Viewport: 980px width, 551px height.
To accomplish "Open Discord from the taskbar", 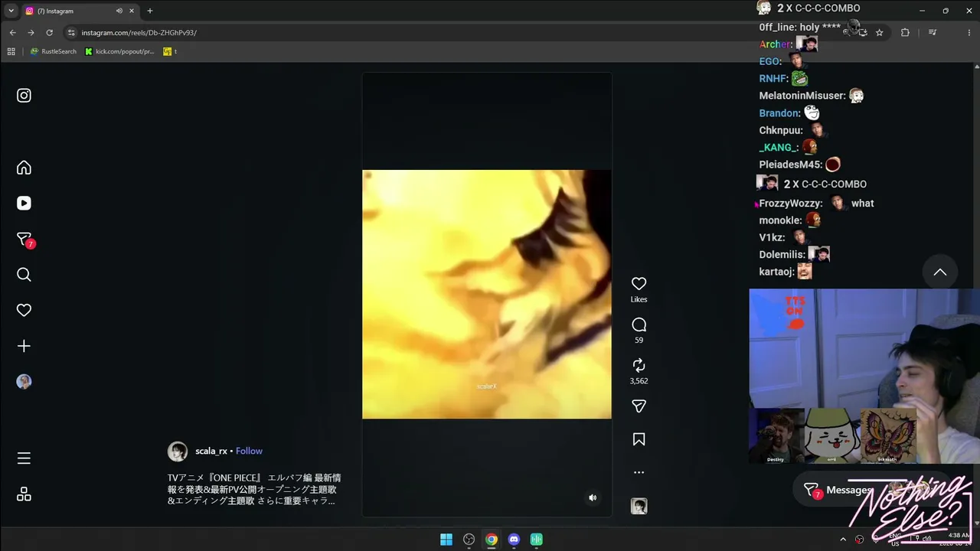I will (x=514, y=540).
